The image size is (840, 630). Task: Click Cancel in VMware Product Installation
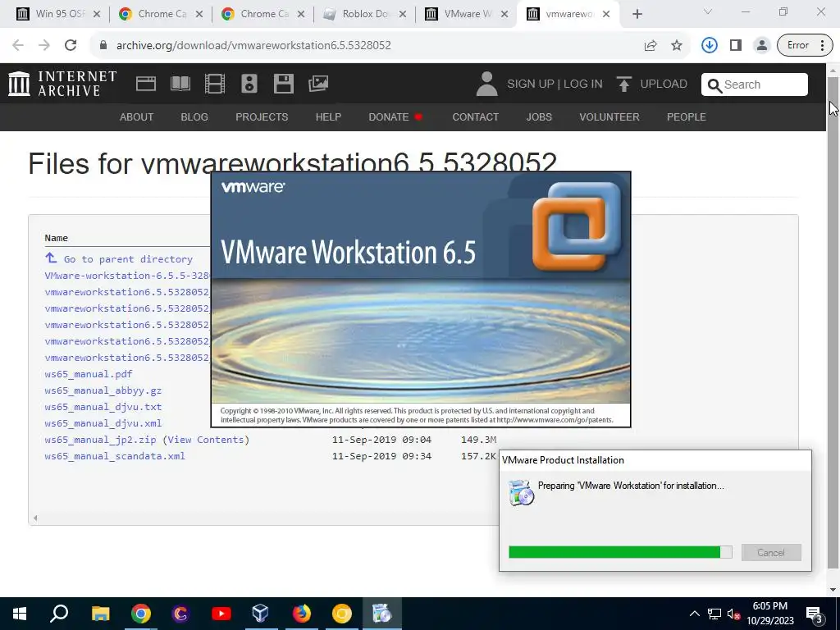click(x=771, y=552)
